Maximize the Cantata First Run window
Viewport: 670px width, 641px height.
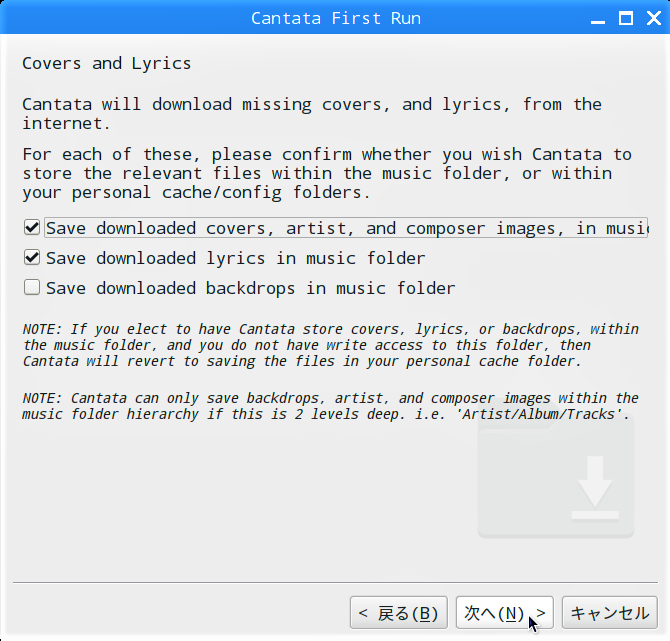tap(626, 18)
